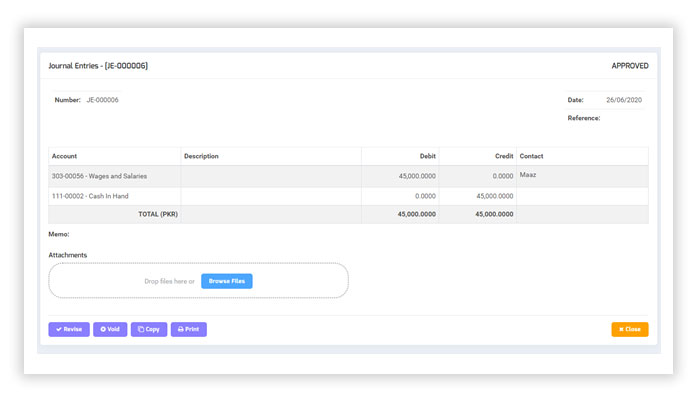Click the Wages and Salaries credit value 0.0000
The image size is (700, 406).
point(503,176)
